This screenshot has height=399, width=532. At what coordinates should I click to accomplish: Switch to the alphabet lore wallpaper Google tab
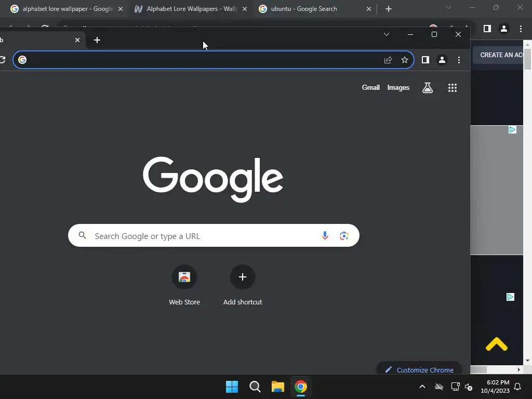[x=66, y=9]
